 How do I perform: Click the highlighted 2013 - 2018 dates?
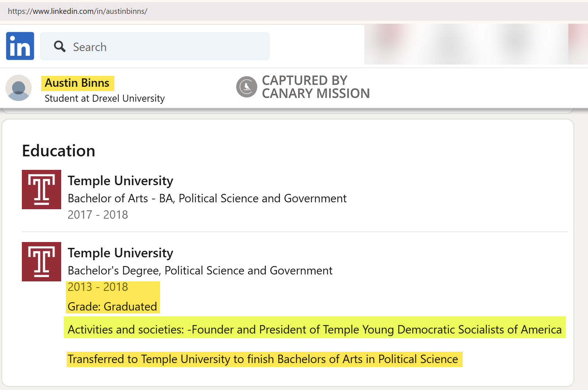tap(98, 287)
